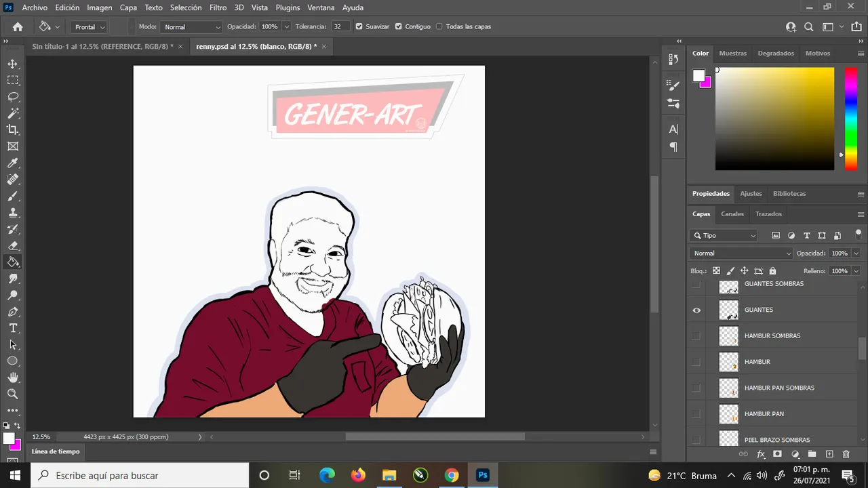Show the HAMBUR layer visibility box

[696, 362]
